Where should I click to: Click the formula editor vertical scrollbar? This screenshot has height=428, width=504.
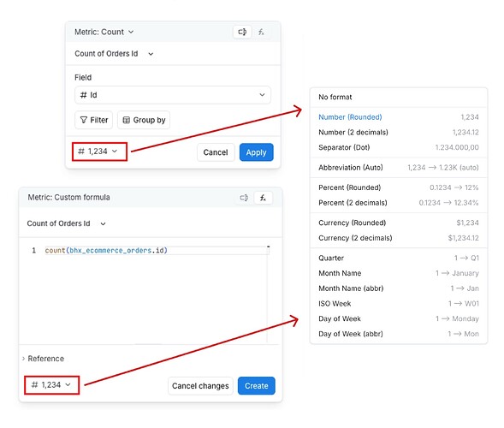click(x=268, y=294)
